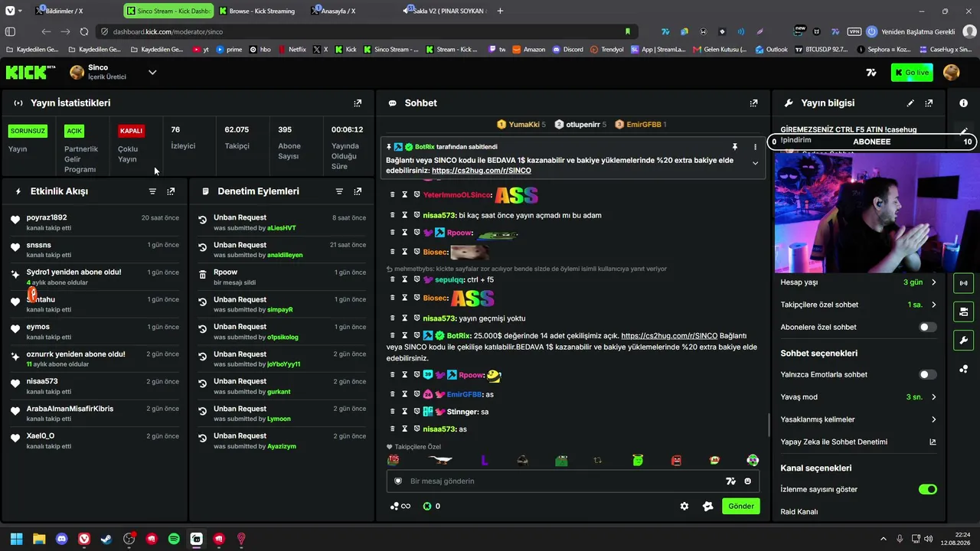Expand the pinned BotRix message chevron

click(x=755, y=163)
